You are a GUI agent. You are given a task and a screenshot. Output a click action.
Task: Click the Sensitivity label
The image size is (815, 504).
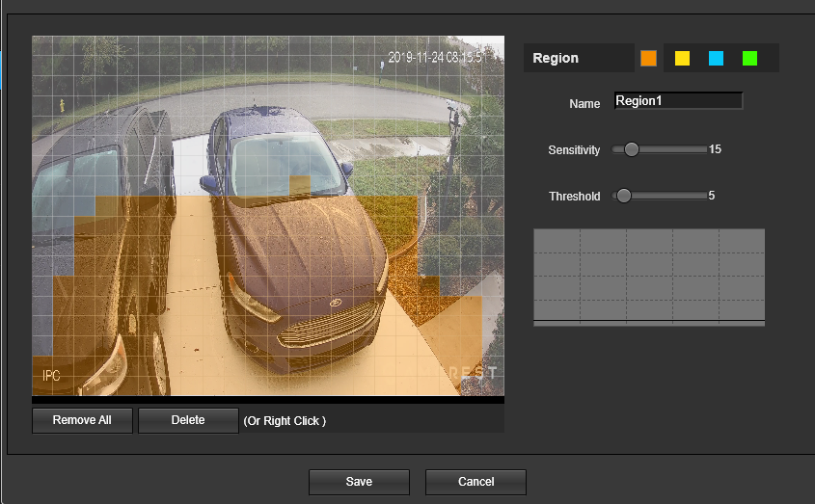click(574, 150)
